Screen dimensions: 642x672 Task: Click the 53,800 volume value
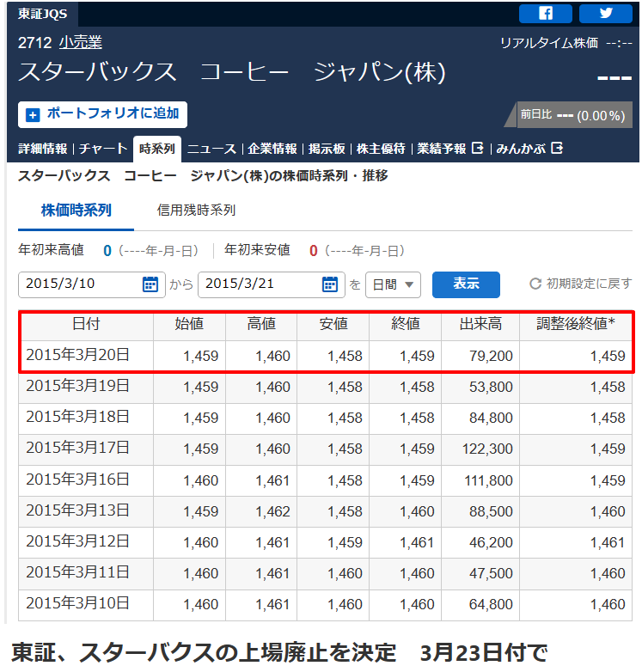pos(491,387)
